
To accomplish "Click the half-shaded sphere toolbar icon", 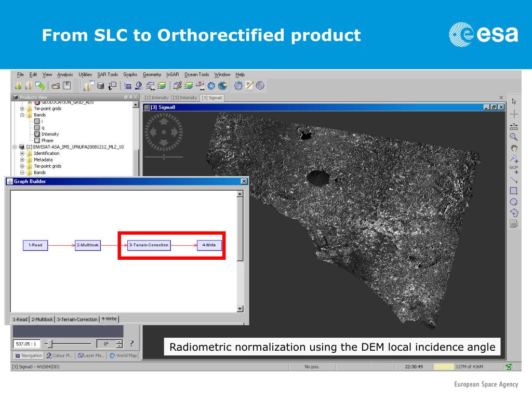I will click(x=139, y=86).
